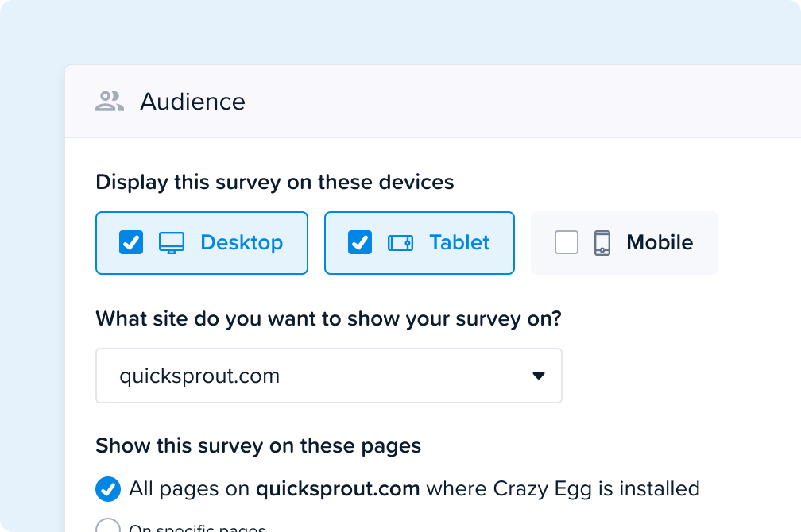
Task: Enable the Mobile device checkbox
Action: [x=567, y=242]
